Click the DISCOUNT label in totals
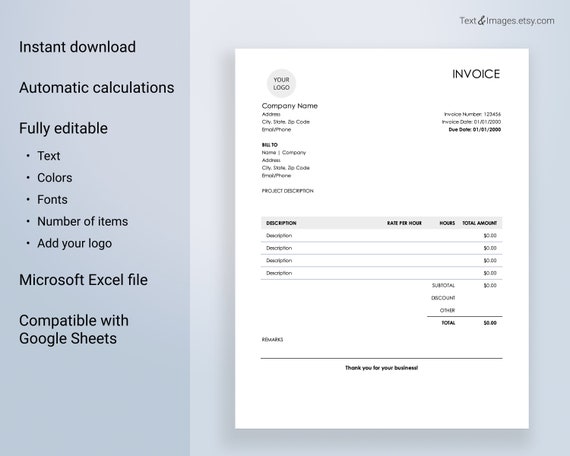This screenshot has height=456, width=570. [x=443, y=298]
